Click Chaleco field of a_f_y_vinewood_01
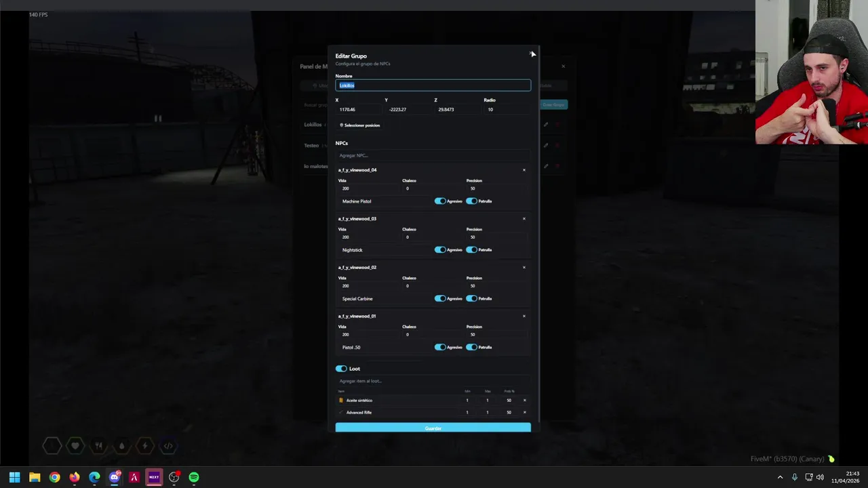This screenshot has width=868, height=488. coord(432,335)
